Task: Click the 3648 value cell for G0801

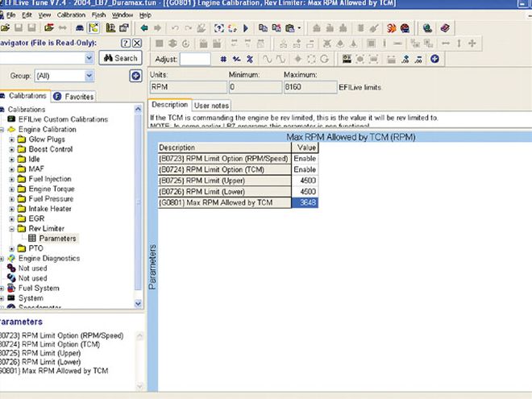Action: click(x=305, y=202)
